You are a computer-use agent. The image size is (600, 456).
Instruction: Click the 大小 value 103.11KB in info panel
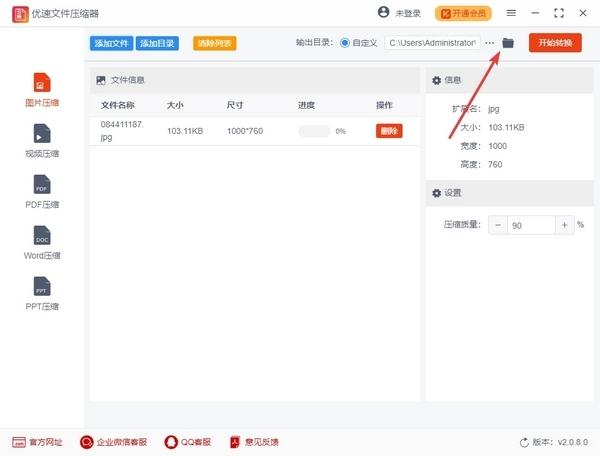506,127
